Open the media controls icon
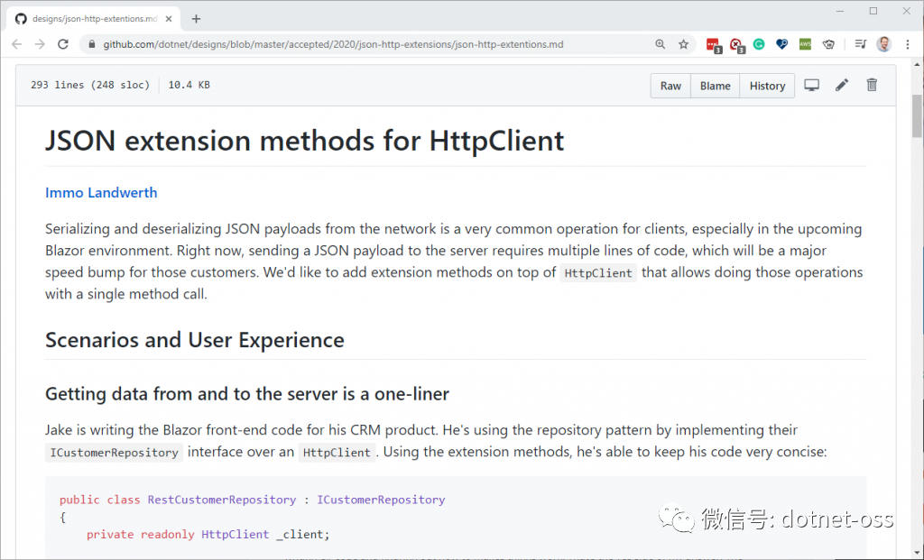 860,43
